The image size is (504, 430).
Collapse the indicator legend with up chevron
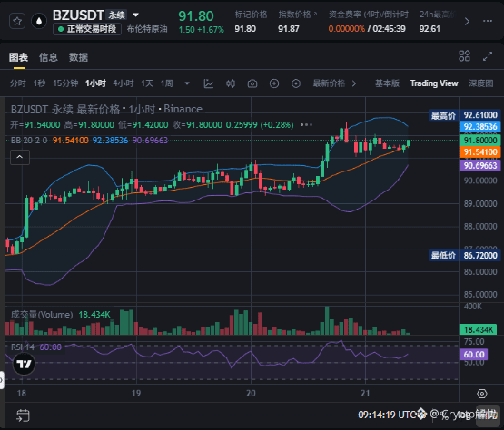coord(20,157)
